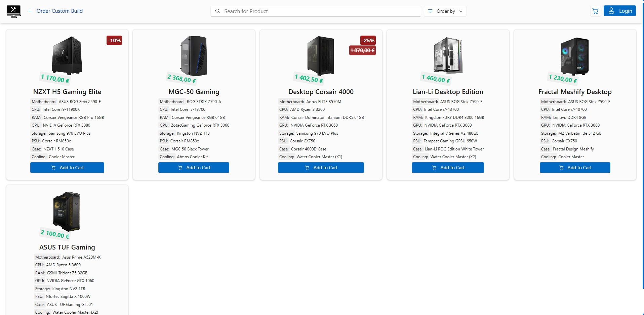644x315 pixels.
Task: Click the MGC-50 Gaming title
Action: pos(194,92)
